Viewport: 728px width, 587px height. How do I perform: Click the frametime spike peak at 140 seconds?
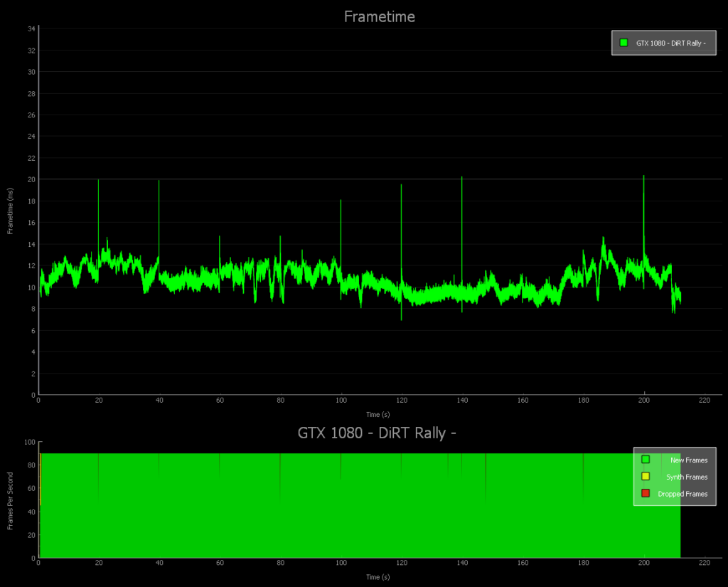462,178
